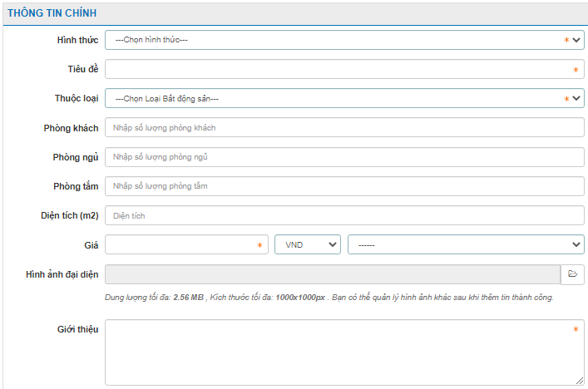Click the Diện tích (m2) label

coord(71,215)
